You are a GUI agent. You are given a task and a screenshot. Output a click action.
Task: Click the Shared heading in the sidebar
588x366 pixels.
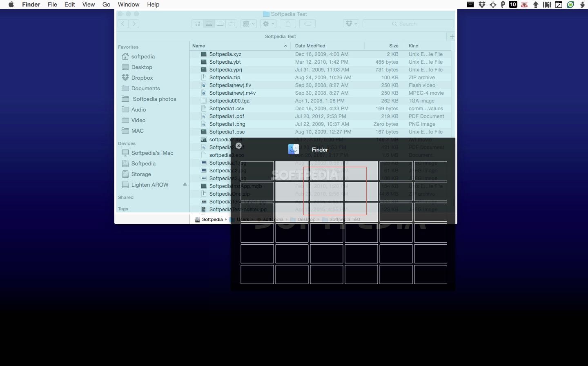point(126,197)
